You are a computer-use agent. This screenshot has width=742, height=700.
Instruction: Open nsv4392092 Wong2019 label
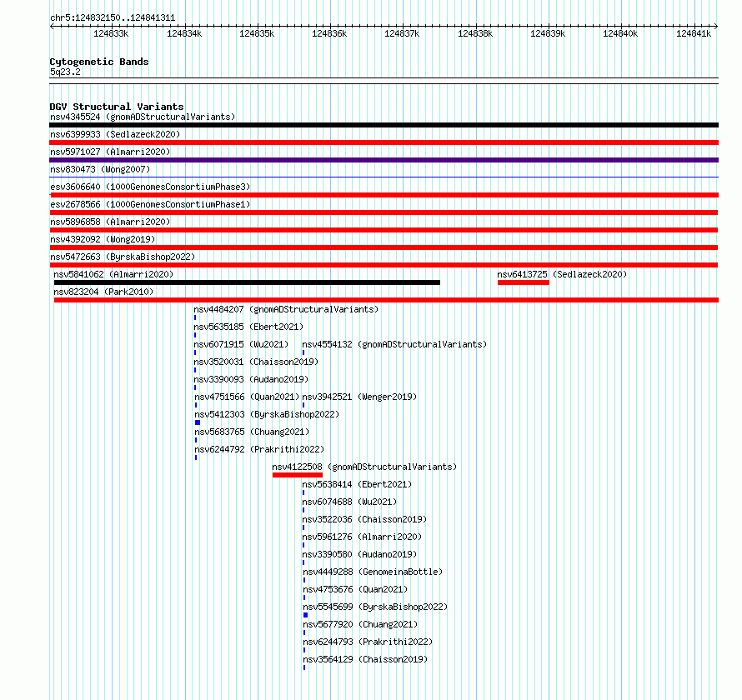(x=103, y=239)
